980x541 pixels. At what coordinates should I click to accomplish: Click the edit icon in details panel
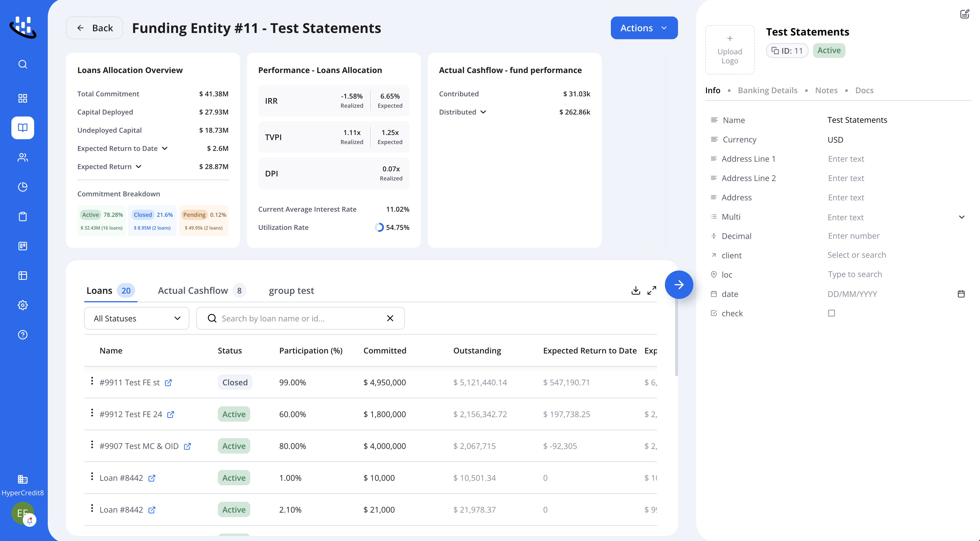click(x=964, y=14)
